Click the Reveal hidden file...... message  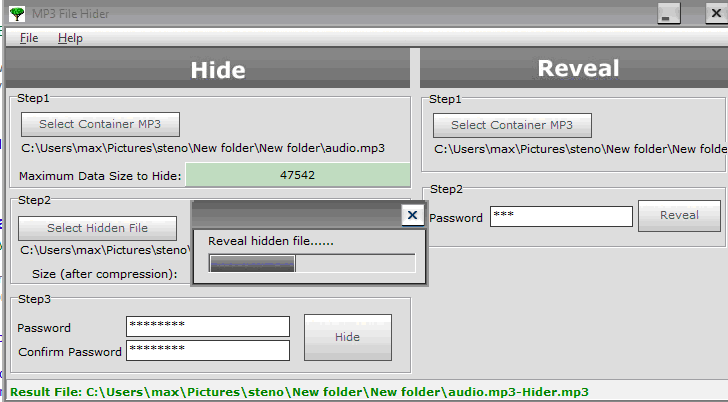tap(271, 241)
